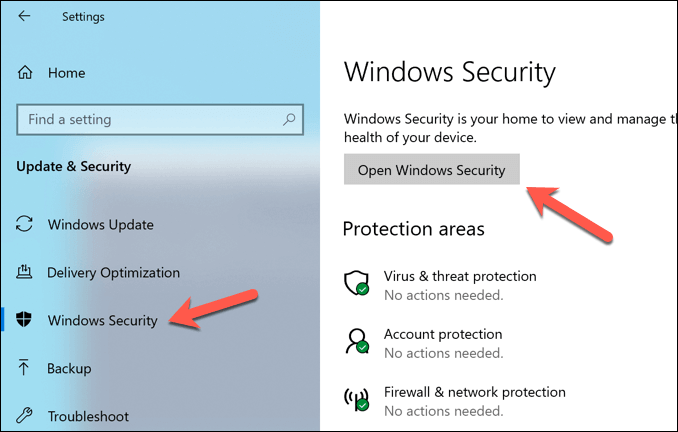The height and width of the screenshot is (432, 678).
Task: Open Virus & threat protection link
Action: pyautogui.click(x=460, y=276)
